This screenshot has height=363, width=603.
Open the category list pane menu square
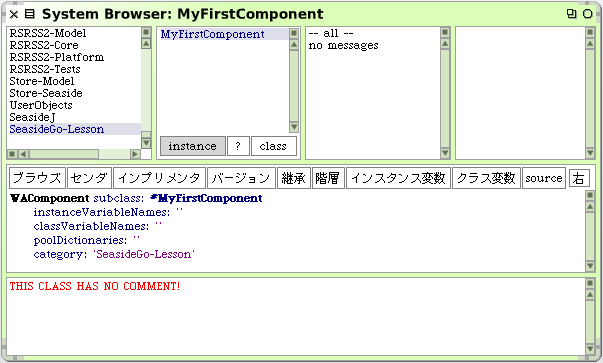pos(146,32)
